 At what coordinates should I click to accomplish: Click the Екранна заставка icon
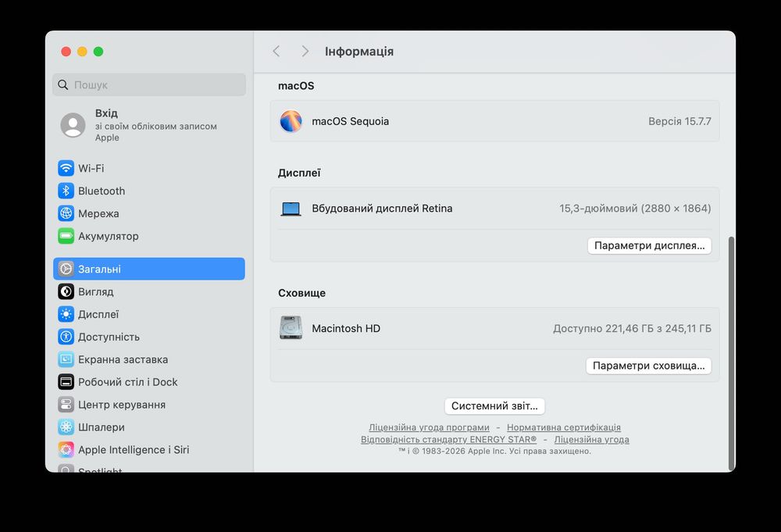click(x=66, y=359)
